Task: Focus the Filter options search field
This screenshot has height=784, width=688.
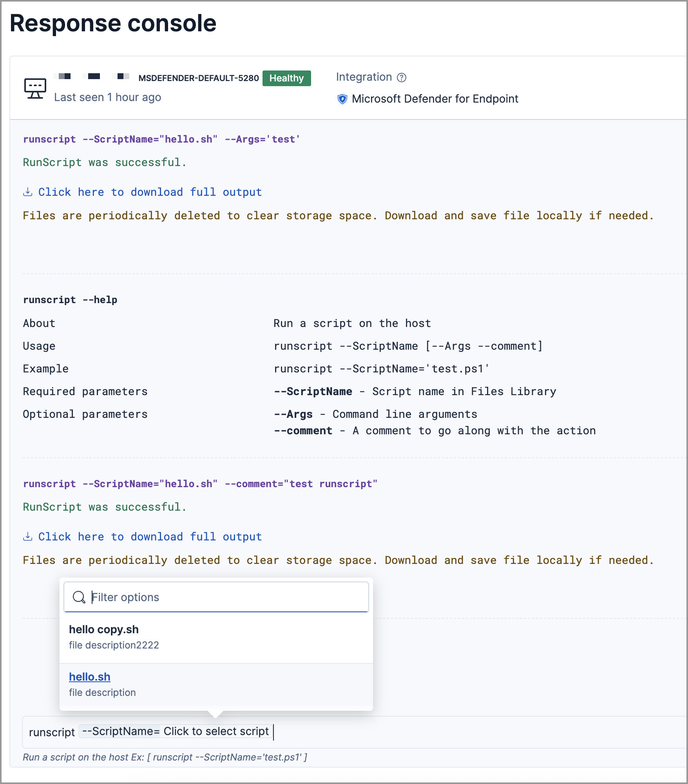Action: 227,597
